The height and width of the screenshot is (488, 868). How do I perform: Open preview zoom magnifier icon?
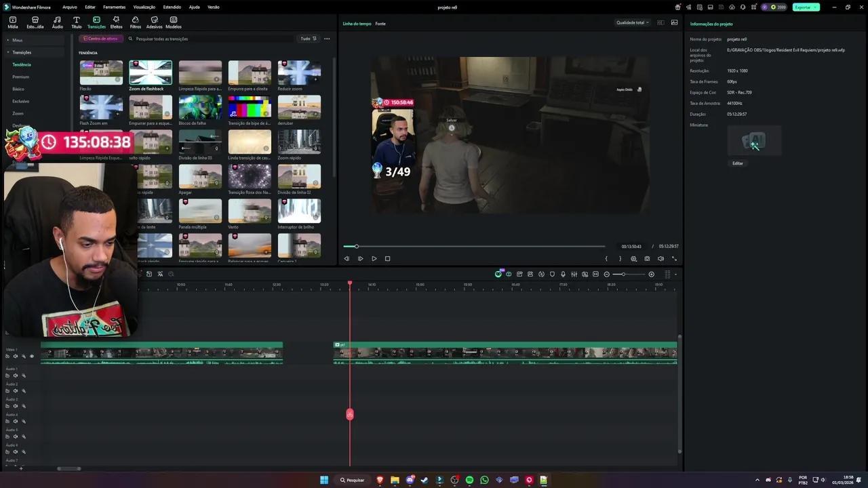(633, 258)
